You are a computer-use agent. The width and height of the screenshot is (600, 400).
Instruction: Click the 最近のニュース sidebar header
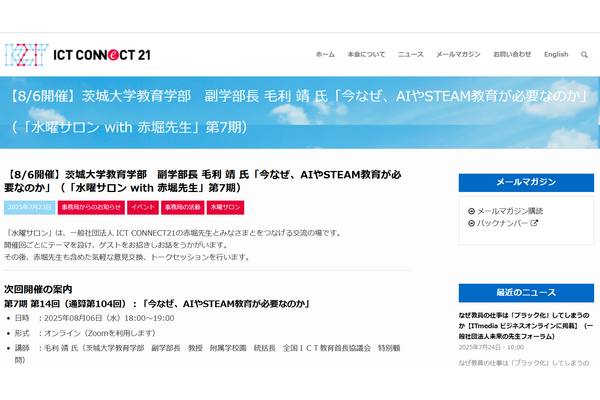click(x=526, y=293)
